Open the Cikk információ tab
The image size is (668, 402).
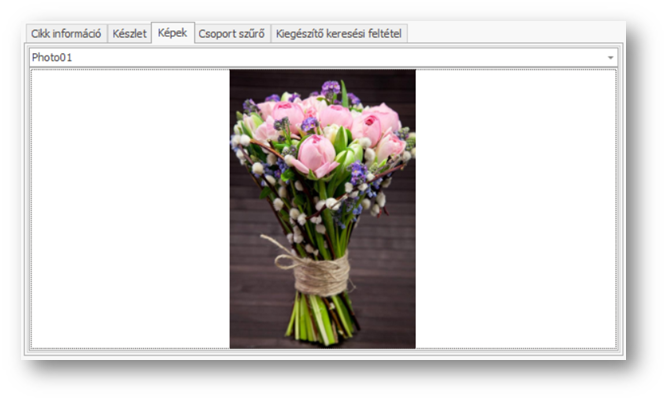point(66,34)
